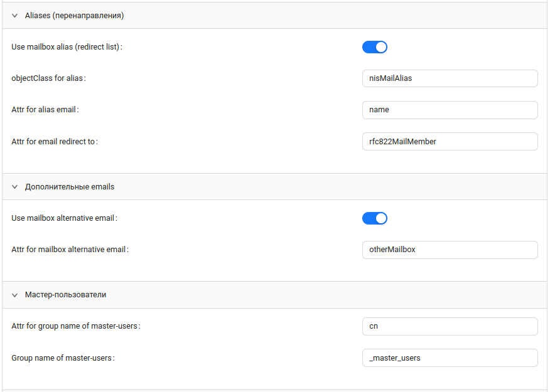Screen dimensions: 550x392
Task: Click 'Attr for group name of master-users' label
Action: [75, 327]
